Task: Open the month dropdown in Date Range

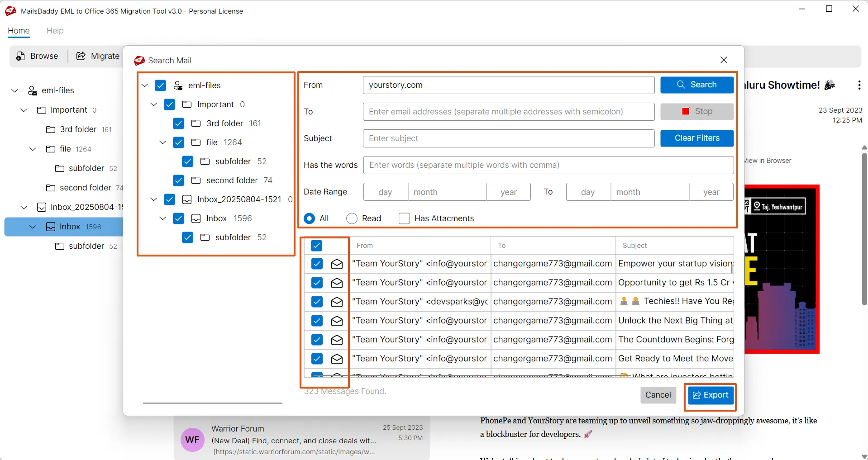Action: click(447, 192)
